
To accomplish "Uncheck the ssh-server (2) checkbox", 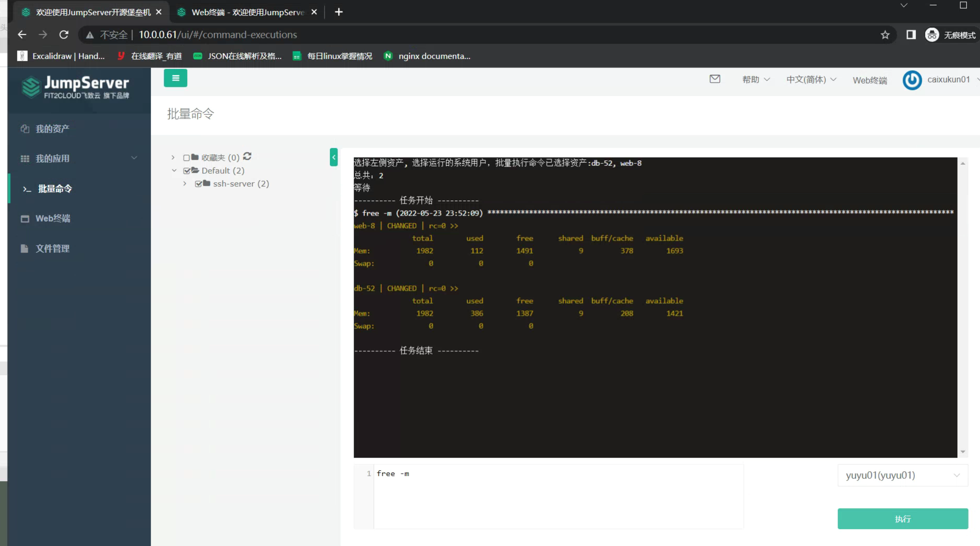I will tap(198, 184).
